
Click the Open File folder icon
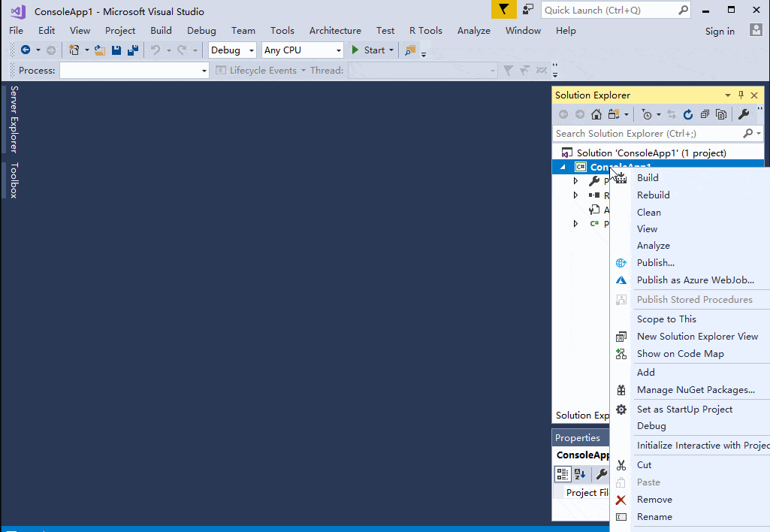(x=100, y=50)
